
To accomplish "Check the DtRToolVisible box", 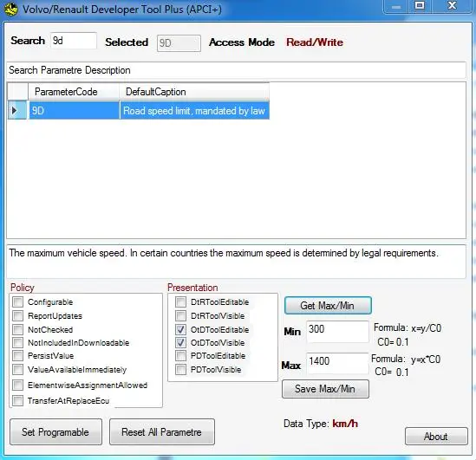I will (x=180, y=315).
